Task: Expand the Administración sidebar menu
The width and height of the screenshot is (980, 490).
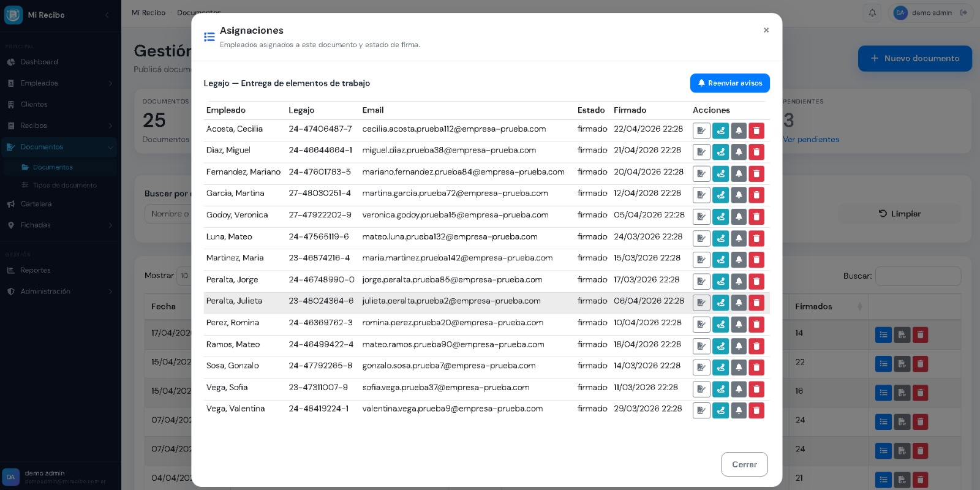Action: pyautogui.click(x=60, y=292)
